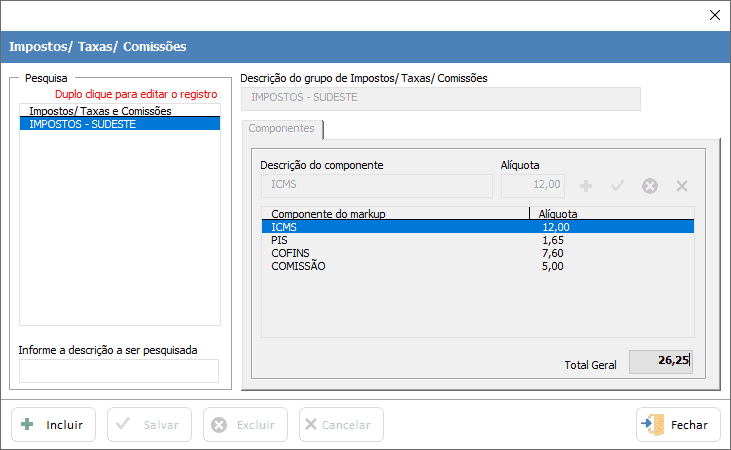
Task: Click the Cancelar button
Action: (341, 424)
